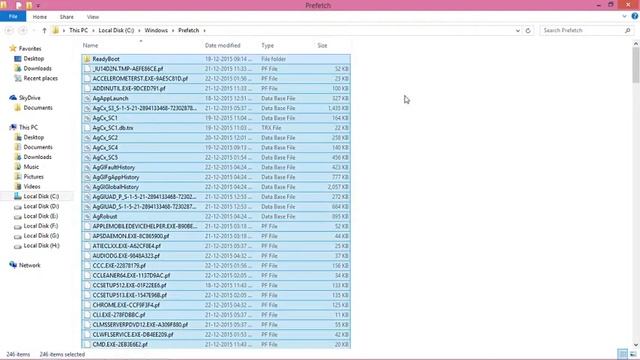Click the Up one level arrow
Viewport: 640px width, 360px height.
coord(44,31)
